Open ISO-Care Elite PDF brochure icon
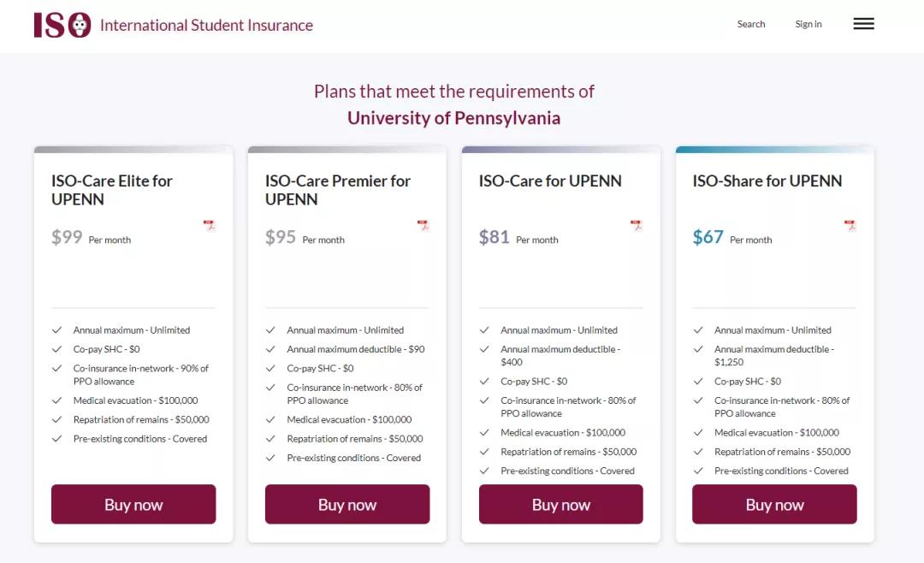 pyautogui.click(x=209, y=226)
